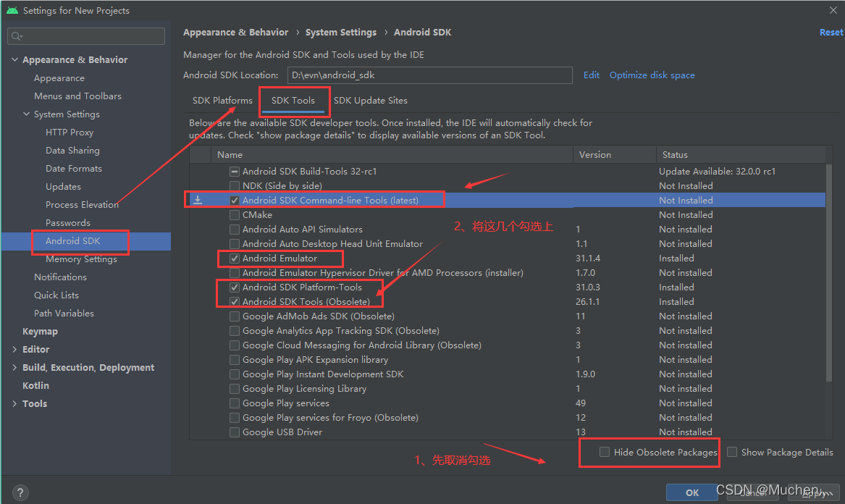Toggle Android SDK Build-Tools 32-rc1 checkbox
The height and width of the screenshot is (504, 845).
[235, 172]
